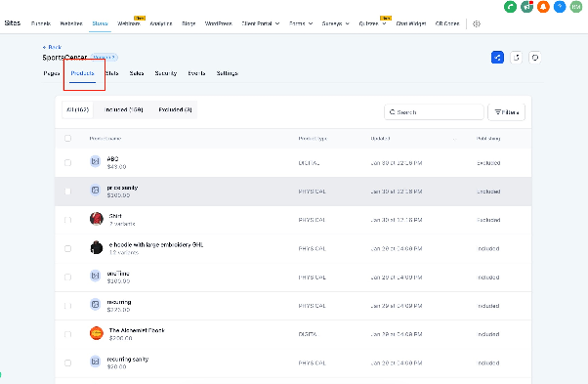Switch to the Security tab
This screenshot has height=384, width=588.
(166, 73)
